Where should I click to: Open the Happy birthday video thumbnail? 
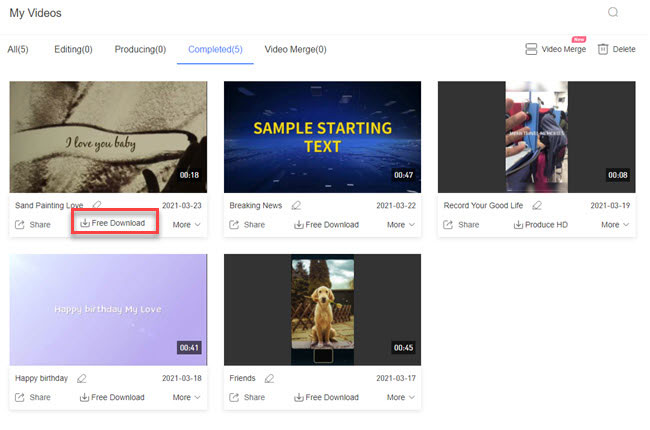point(108,310)
